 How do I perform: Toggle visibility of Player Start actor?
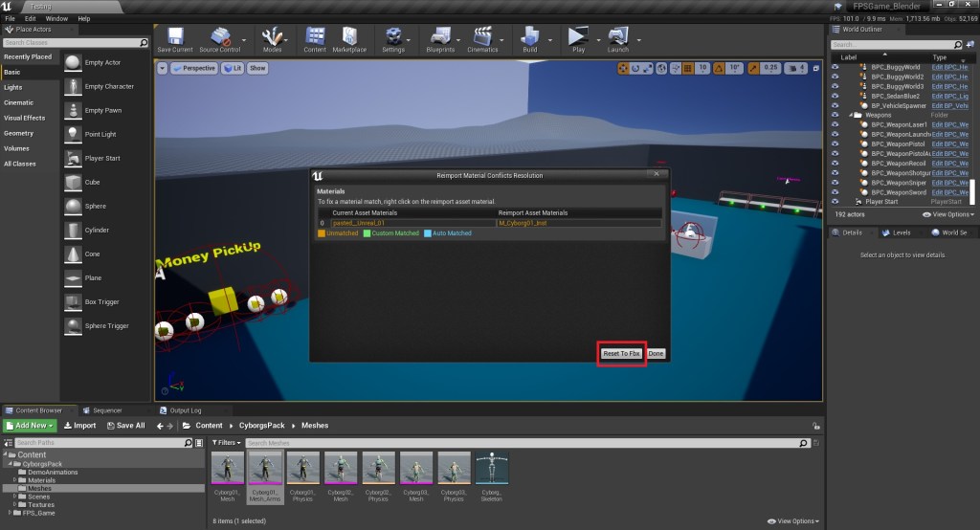pyautogui.click(x=835, y=202)
